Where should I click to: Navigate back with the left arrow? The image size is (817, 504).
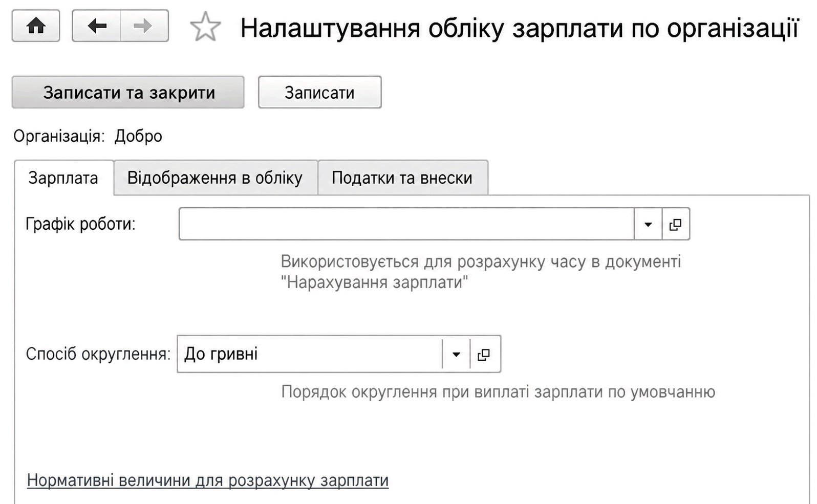click(x=96, y=26)
